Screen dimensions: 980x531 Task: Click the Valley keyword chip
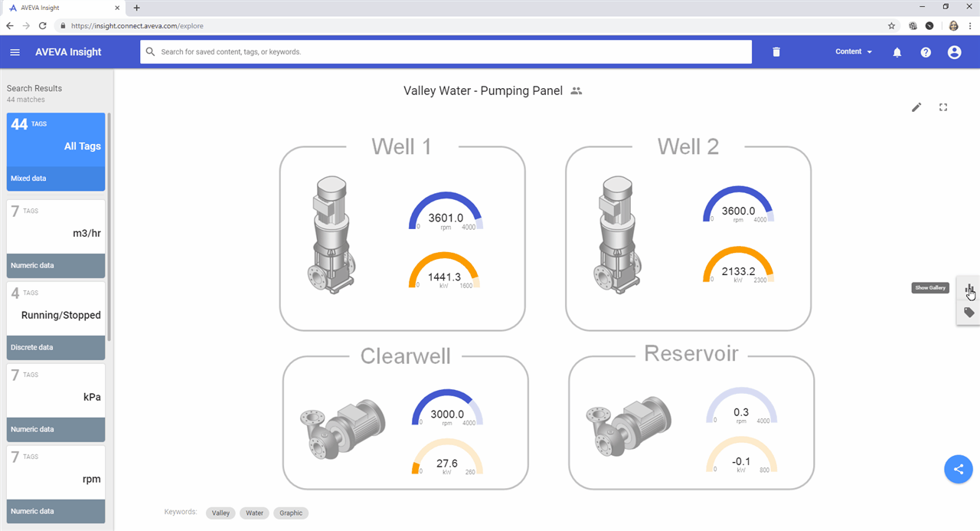tap(220, 513)
